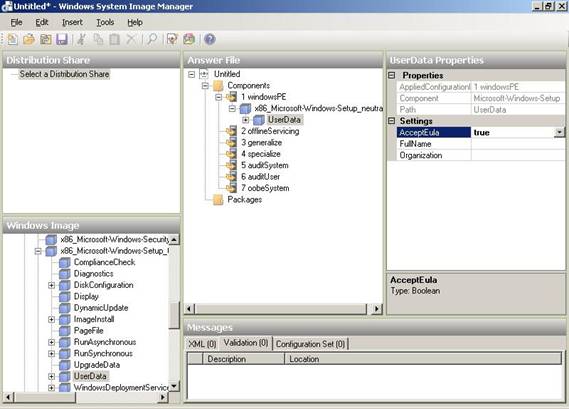This screenshot has height=409, width=569.
Task: Collapse the Properties section
Action: coord(392,75)
